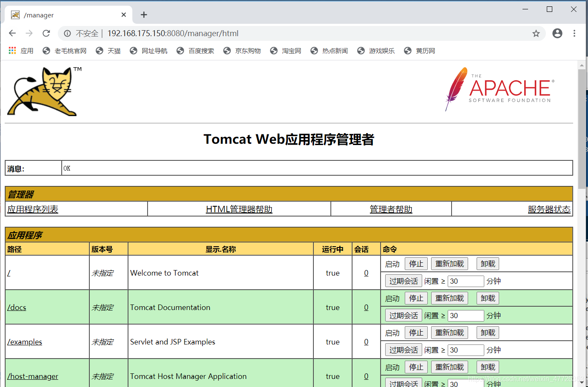
Task: Click the Apache Software Foundation logo
Action: 500,89
